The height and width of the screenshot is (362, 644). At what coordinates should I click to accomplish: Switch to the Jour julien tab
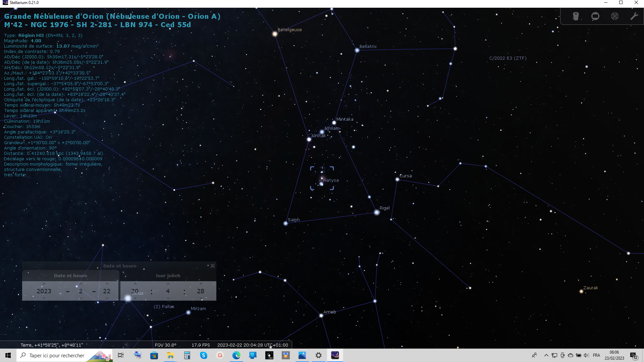pos(168,276)
